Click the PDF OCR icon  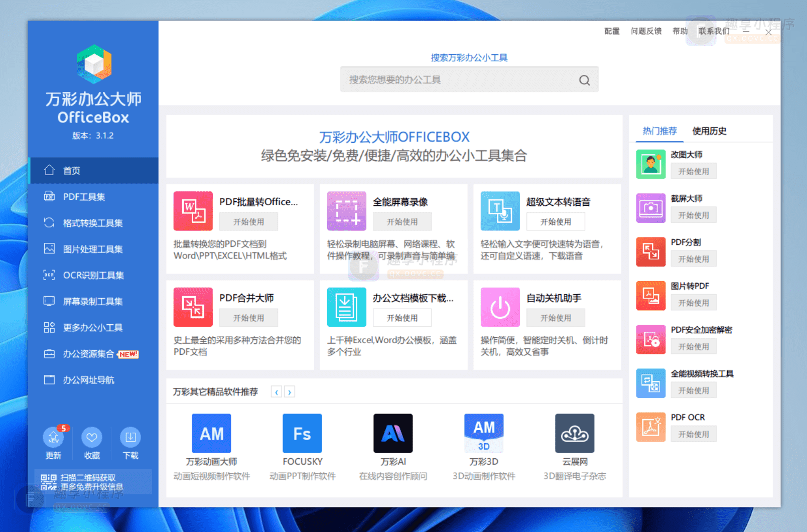click(x=651, y=427)
